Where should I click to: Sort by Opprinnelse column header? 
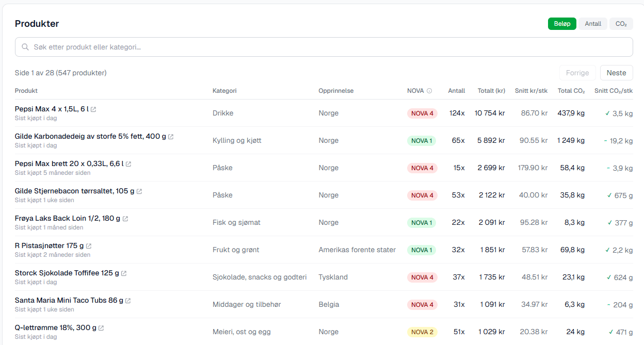(336, 91)
